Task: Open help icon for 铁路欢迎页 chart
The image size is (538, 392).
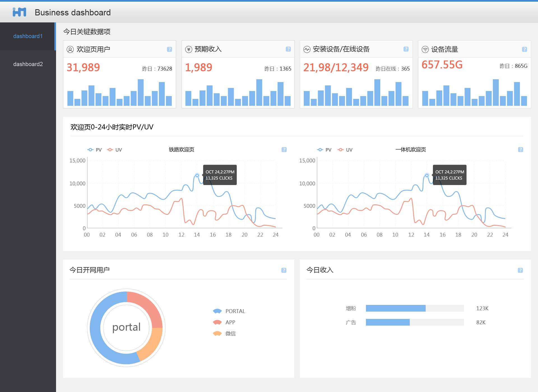Action: coord(284,150)
